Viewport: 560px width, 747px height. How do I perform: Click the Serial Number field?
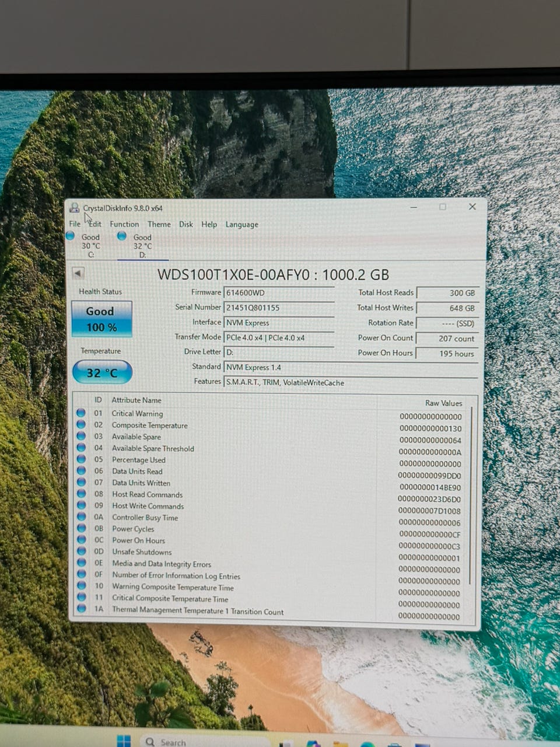coord(279,308)
